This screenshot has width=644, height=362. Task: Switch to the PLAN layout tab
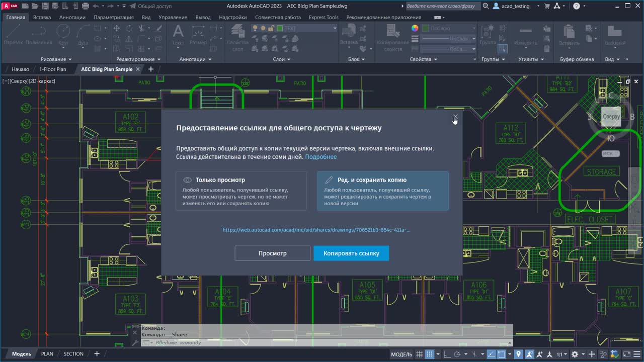pyautogui.click(x=47, y=354)
